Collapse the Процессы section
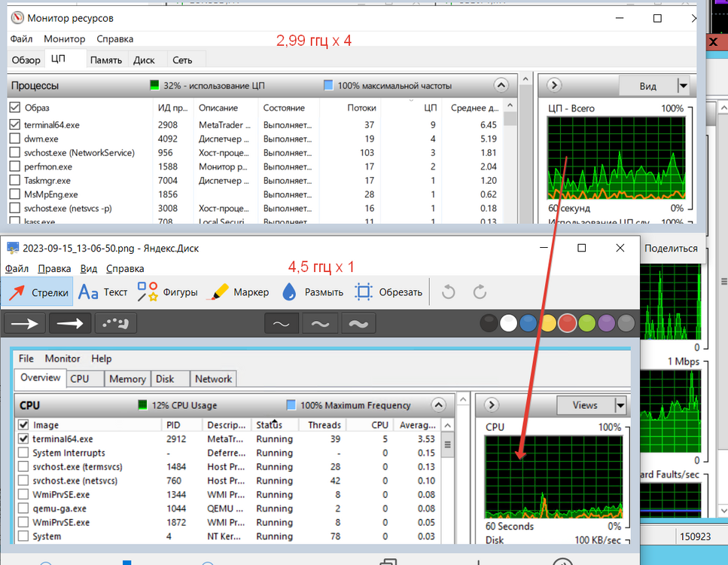The width and height of the screenshot is (728, 565). pyautogui.click(x=501, y=85)
